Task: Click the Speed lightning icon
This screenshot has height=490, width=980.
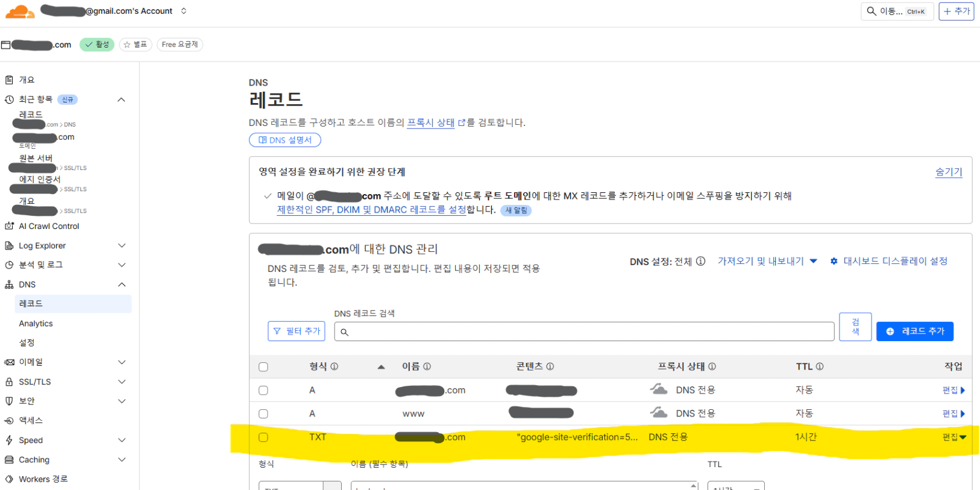Action: click(x=9, y=440)
